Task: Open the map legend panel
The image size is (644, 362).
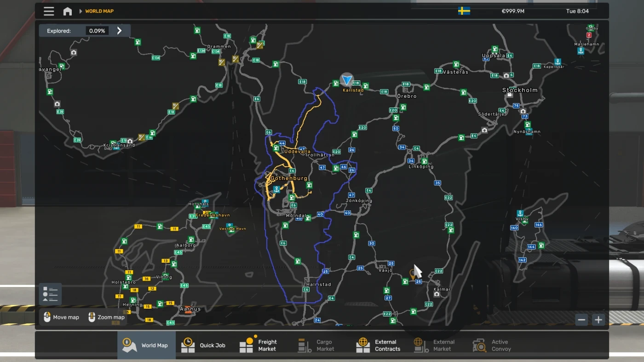Action: 50,294
